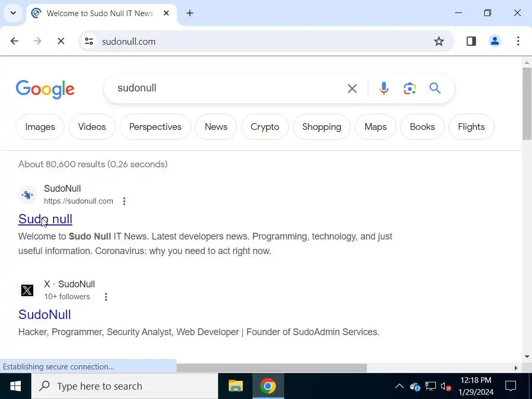532x399 pixels.
Task: Click the horizontal scrollbar thumb
Action: click(x=271, y=368)
